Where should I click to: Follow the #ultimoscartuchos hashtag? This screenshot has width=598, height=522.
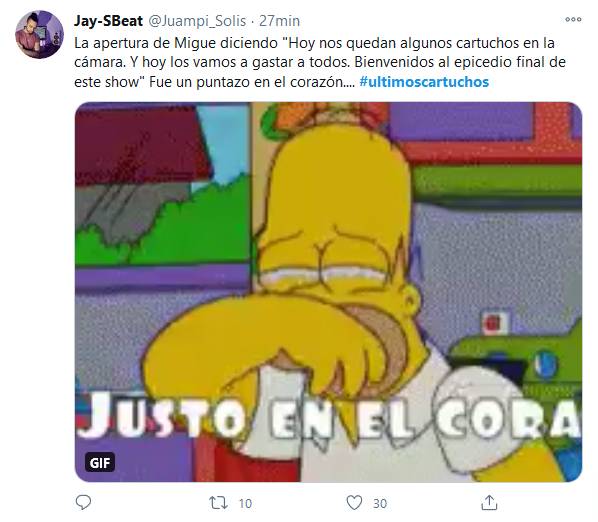424,82
